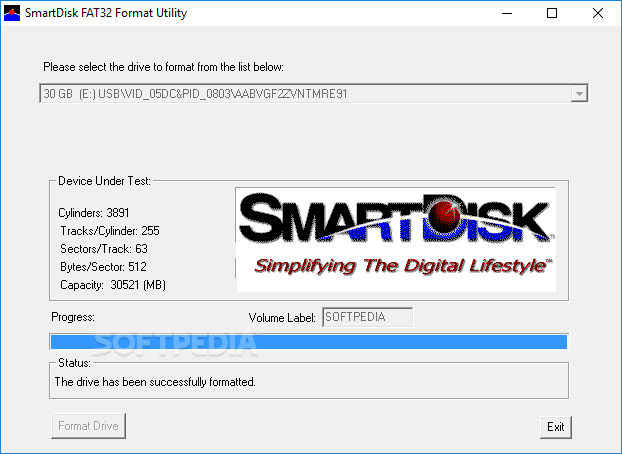Click the 'Cylinders: 3891' text
This screenshot has width=622, height=454.
click(x=94, y=213)
